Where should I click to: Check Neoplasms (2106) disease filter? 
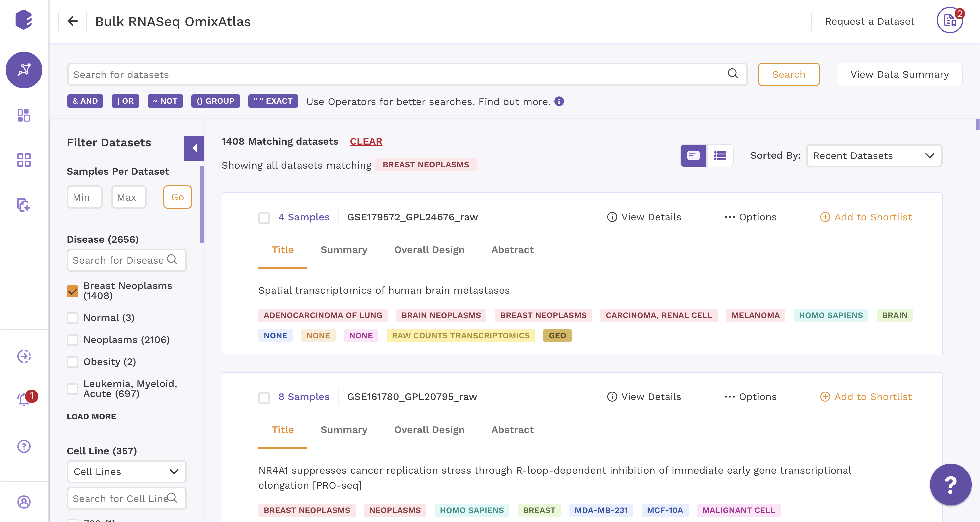[72, 340]
